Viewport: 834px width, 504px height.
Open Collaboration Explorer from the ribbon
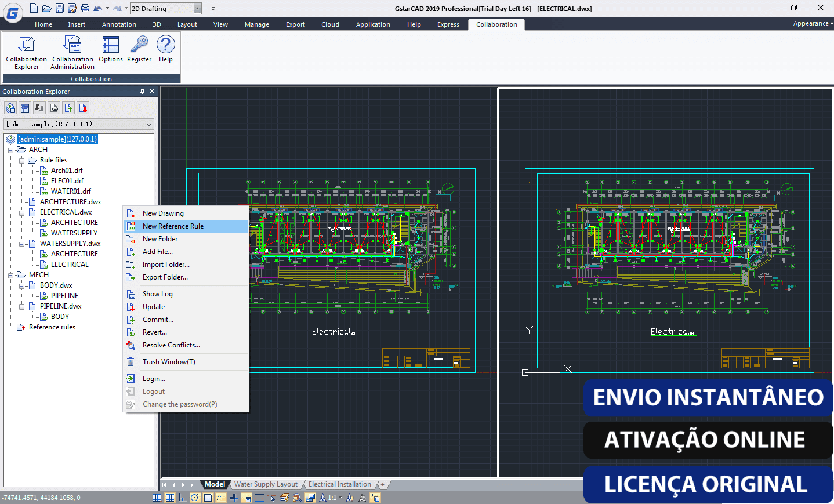pos(27,53)
